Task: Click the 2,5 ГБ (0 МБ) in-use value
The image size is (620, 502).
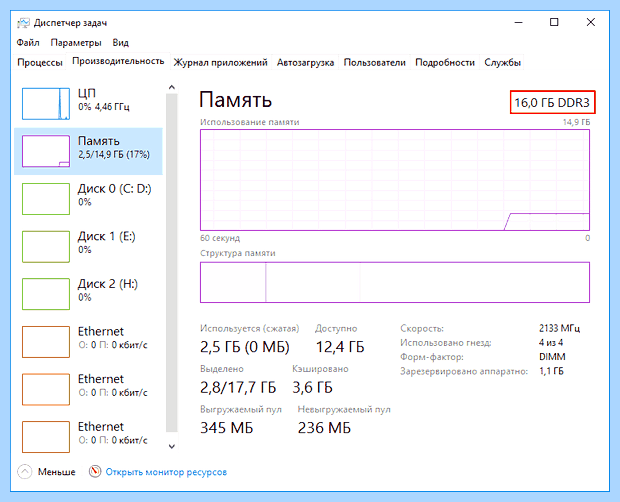Action: click(x=245, y=347)
